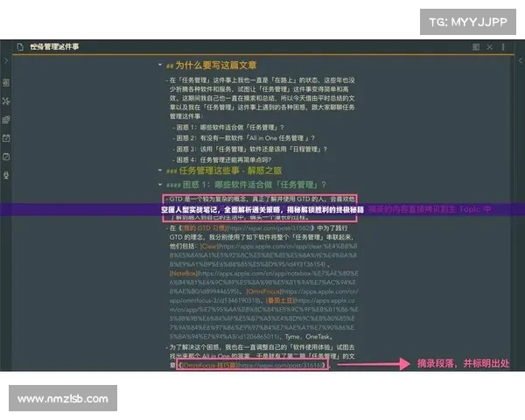Open the NoteBox app link
Image resolution: width=525 pixels, height=420 pixels.
(184, 273)
